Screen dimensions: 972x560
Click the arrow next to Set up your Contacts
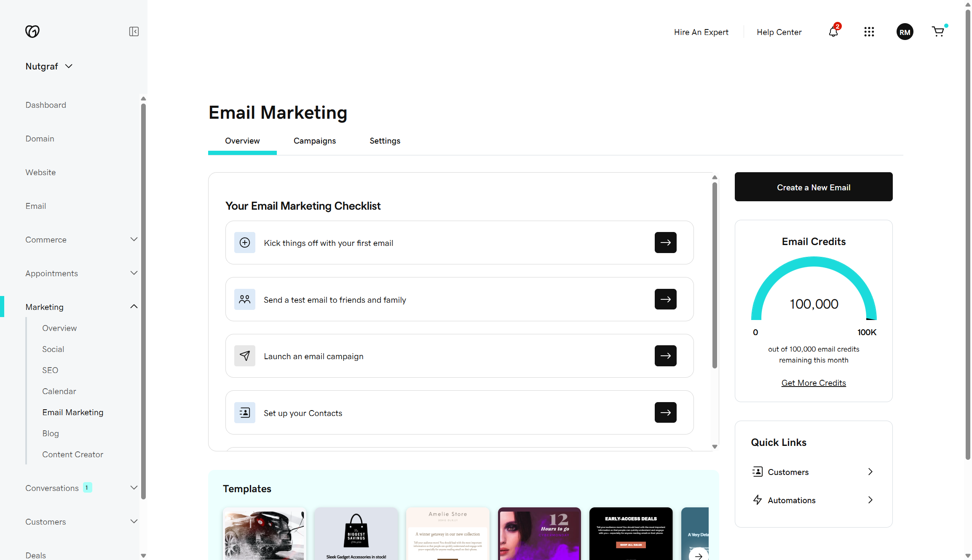click(x=665, y=413)
